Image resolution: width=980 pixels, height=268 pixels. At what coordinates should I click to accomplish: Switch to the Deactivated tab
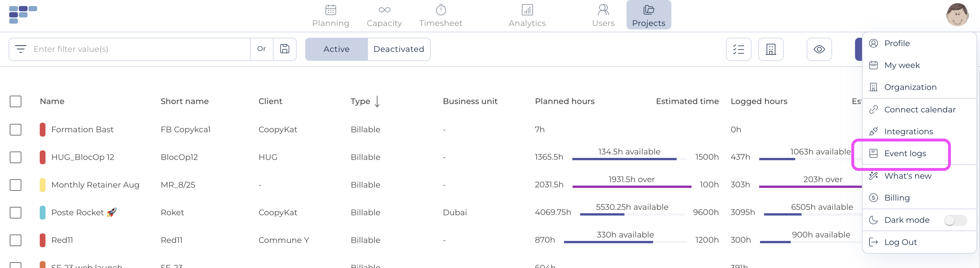click(x=398, y=49)
